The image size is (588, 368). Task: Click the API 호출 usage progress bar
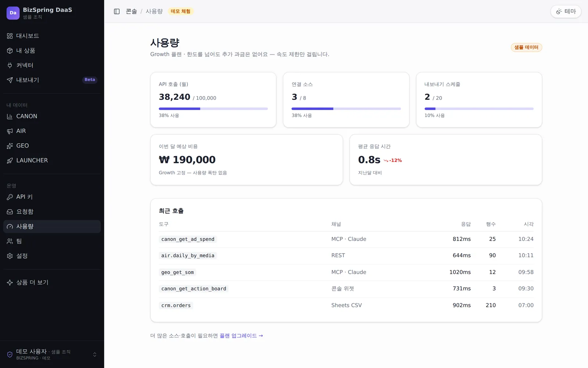[213, 109]
